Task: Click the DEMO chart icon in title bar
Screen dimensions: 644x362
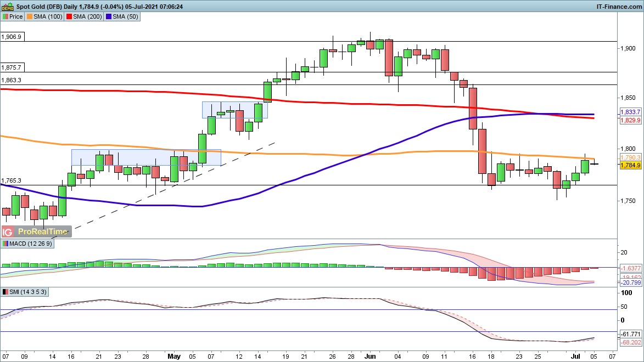Action: coord(7,7)
